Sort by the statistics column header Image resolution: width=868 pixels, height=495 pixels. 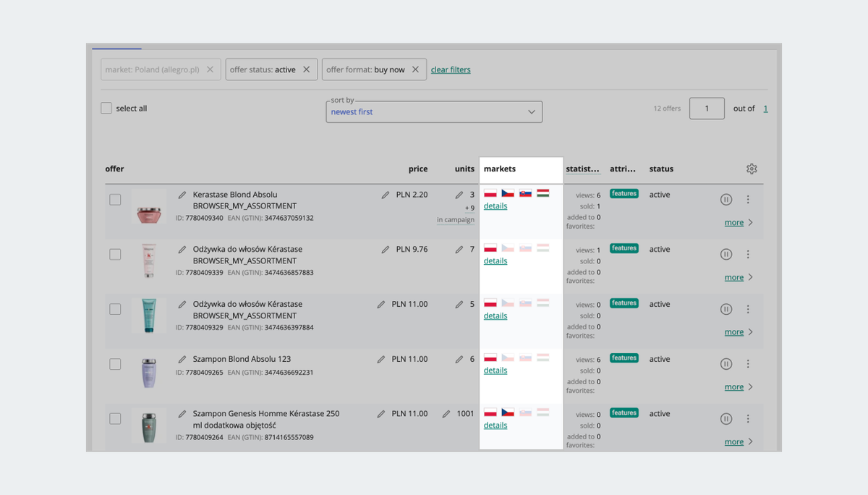coord(582,169)
